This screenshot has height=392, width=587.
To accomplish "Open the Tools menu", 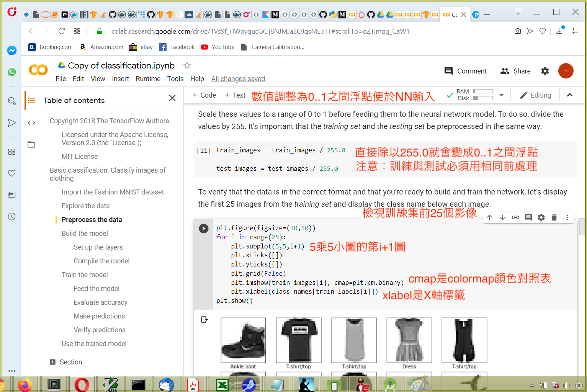I will (x=175, y=78).
